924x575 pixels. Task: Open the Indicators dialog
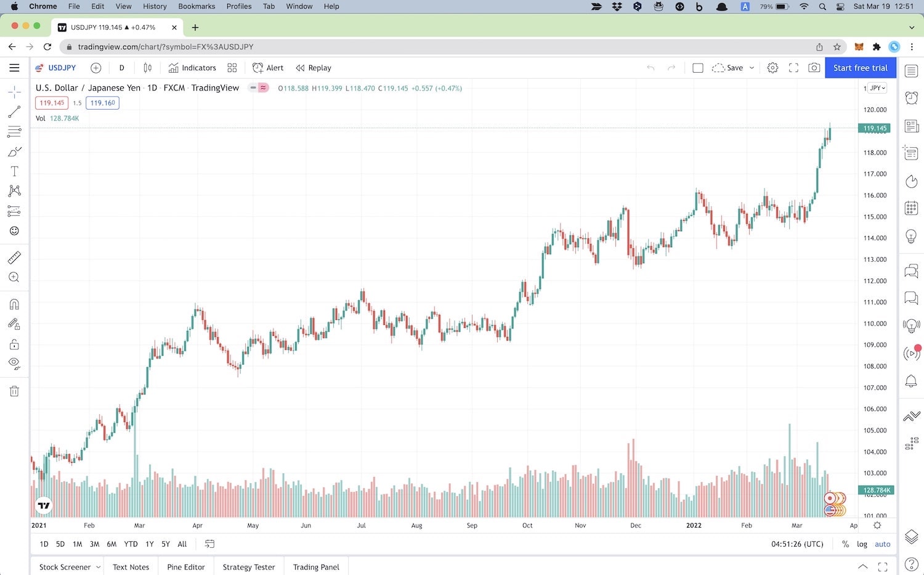192,68
